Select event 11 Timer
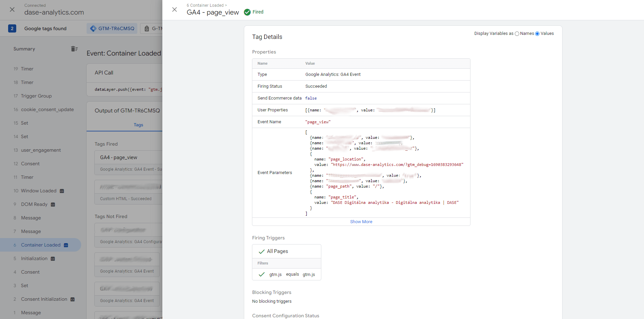This screenshot has height=319, width=644. (x=41, y=177)
